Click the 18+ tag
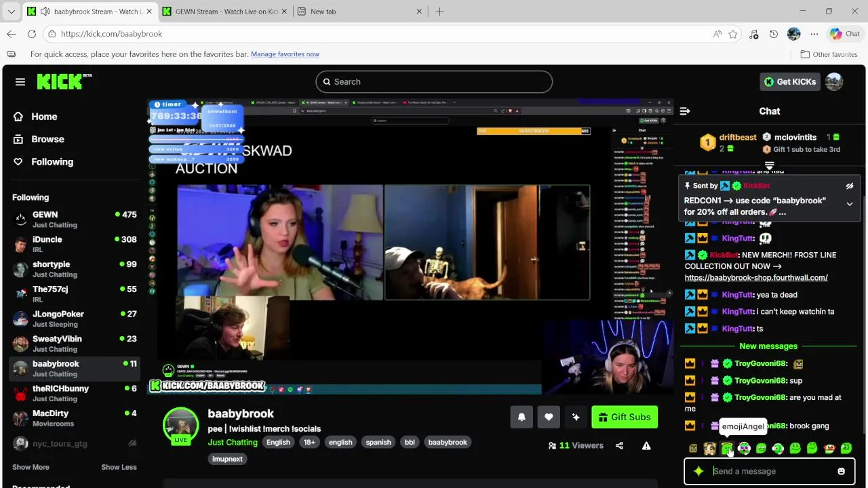The width and height of the screenshot is (868, 488). click(309, 442)
